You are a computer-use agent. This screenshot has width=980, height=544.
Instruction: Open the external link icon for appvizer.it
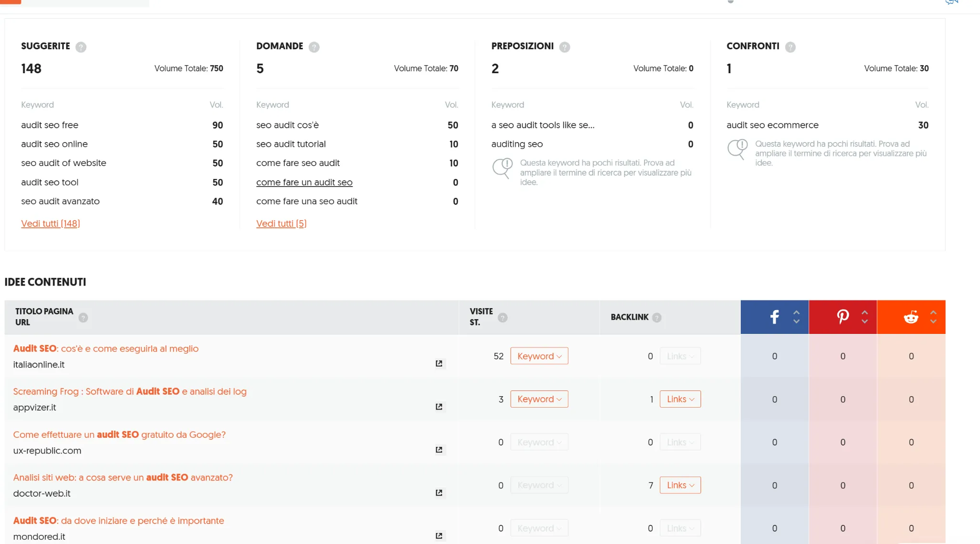coord(439,407)
